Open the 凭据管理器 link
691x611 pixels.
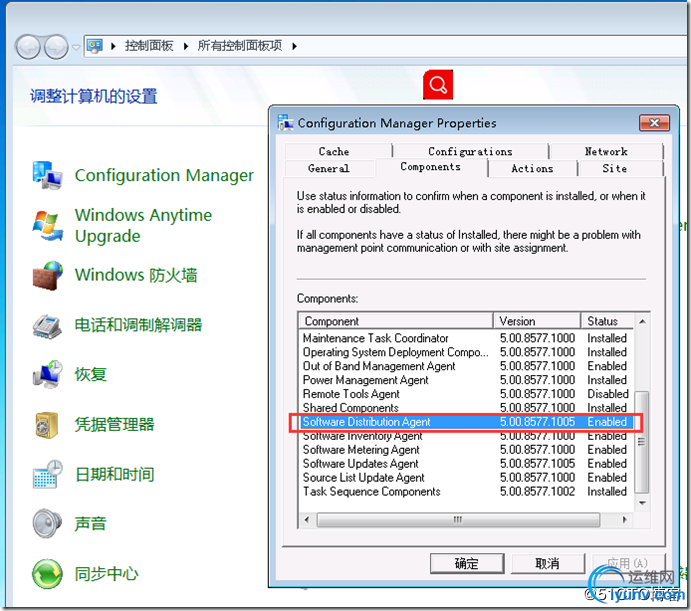[114, 425]
